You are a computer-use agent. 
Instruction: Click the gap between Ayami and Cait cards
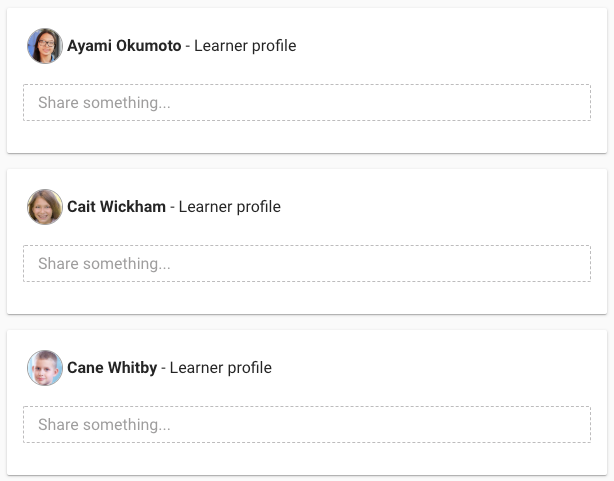(306, 161)
